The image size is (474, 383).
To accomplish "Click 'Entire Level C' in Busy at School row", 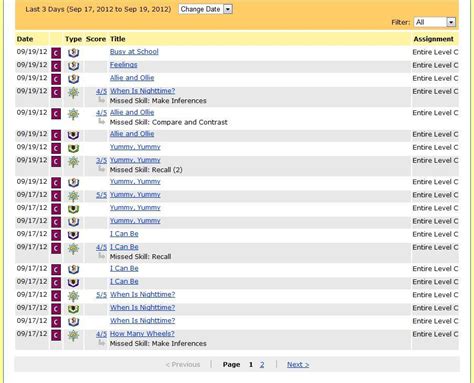I will pyautogui.click(x=435, y=52).
